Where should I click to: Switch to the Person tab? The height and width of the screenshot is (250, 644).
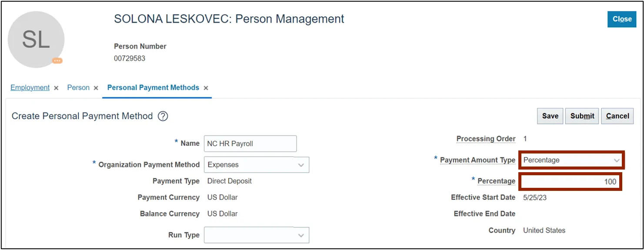[78, 87]
